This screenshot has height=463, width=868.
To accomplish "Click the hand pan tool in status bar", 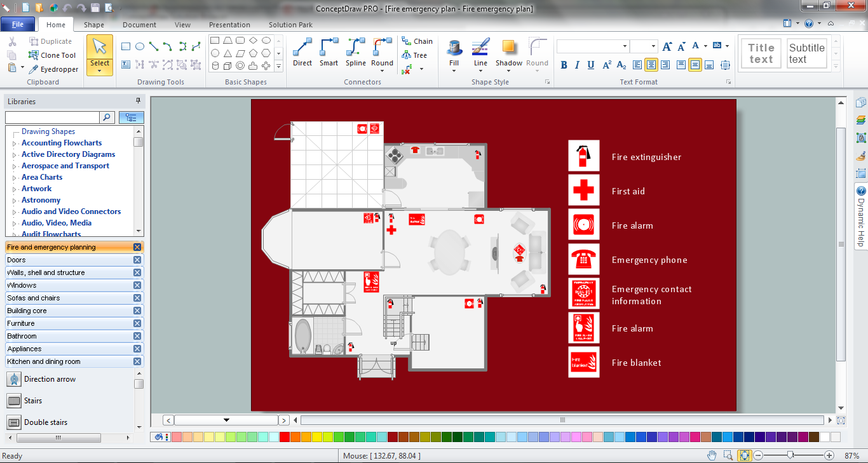I will click(712, 455).
